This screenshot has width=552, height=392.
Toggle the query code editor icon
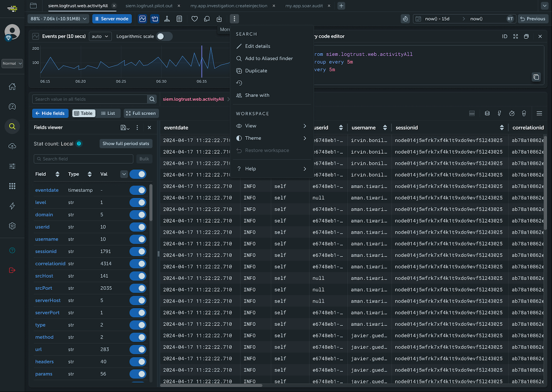click(x=154, y=19)
